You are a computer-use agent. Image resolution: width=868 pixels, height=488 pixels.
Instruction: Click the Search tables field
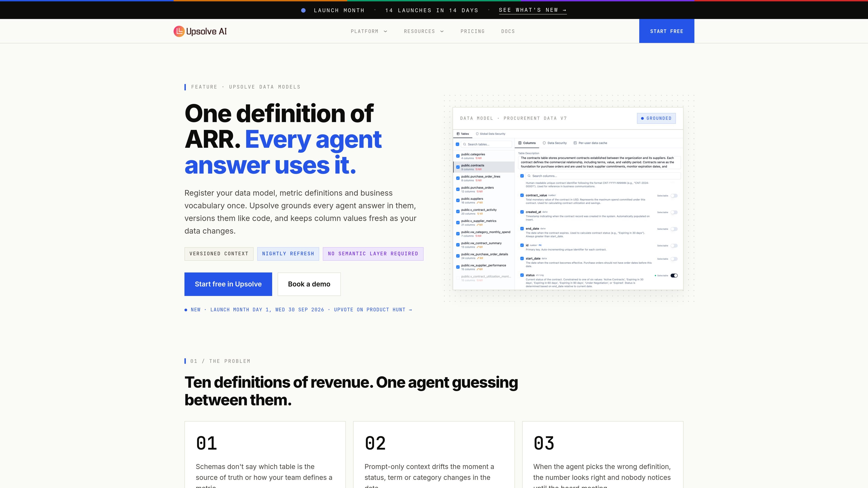486,144
